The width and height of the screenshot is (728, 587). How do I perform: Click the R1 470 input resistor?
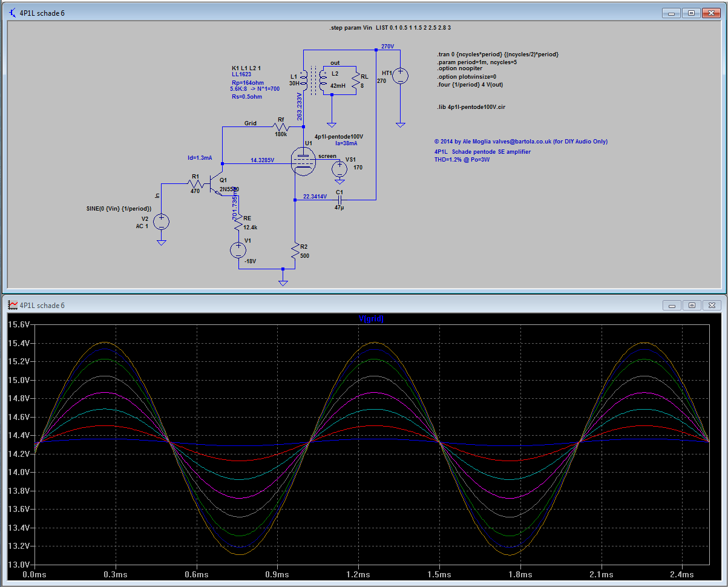coord(195,183)
